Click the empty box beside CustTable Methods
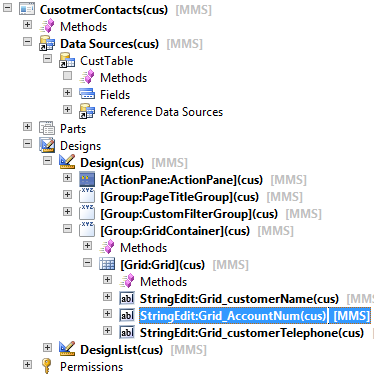 [x=67, y=75]
